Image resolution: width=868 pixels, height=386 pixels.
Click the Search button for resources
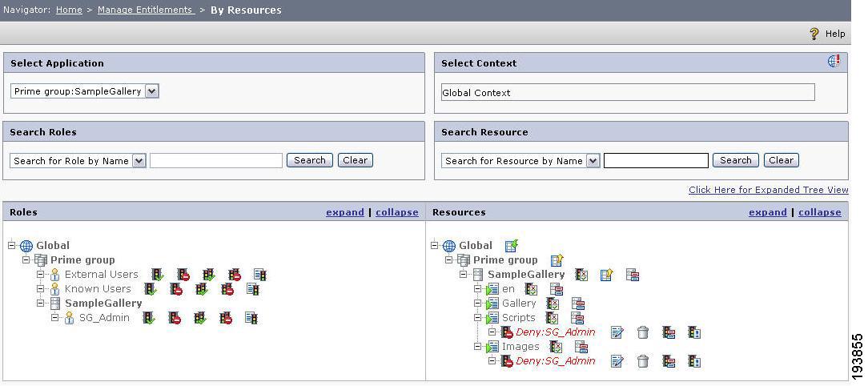[735, 160]
